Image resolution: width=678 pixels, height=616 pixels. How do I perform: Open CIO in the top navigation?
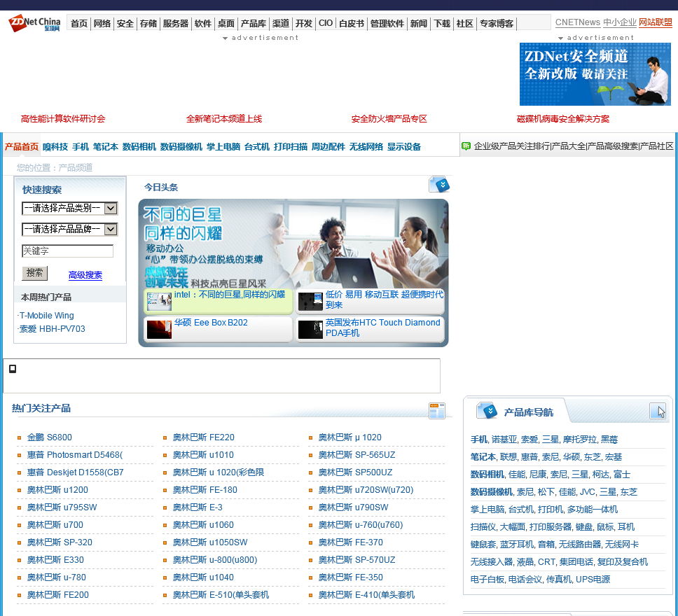(326, 23)
